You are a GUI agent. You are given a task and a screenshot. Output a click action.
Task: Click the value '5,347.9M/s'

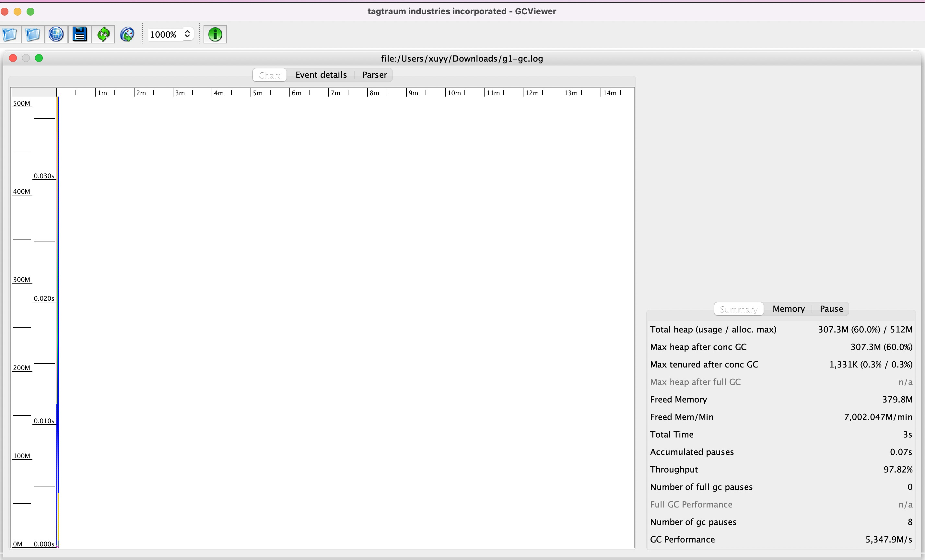(x=889, y=539)
